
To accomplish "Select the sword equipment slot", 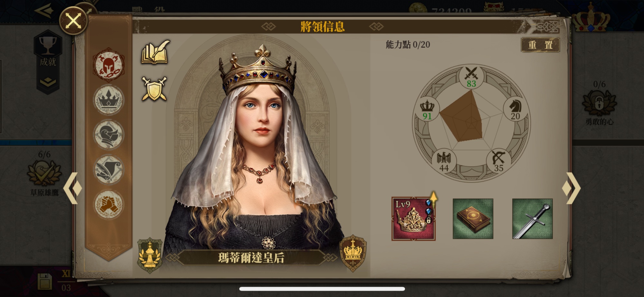I will point(533,219).
